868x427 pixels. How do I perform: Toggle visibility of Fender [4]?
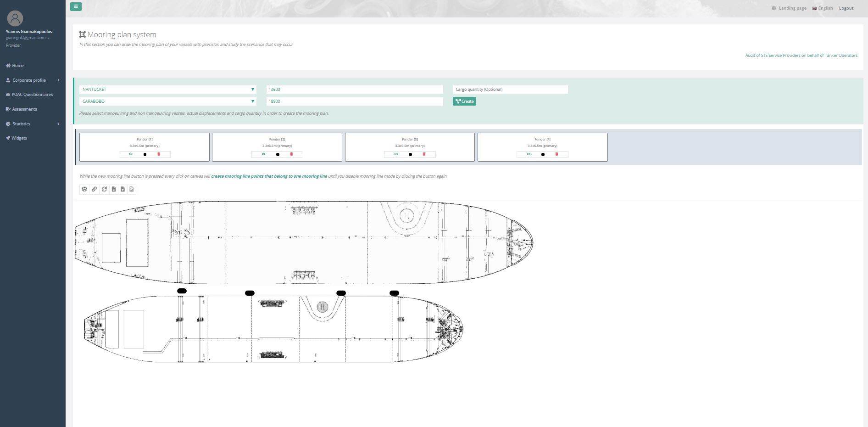pos(528,154)
